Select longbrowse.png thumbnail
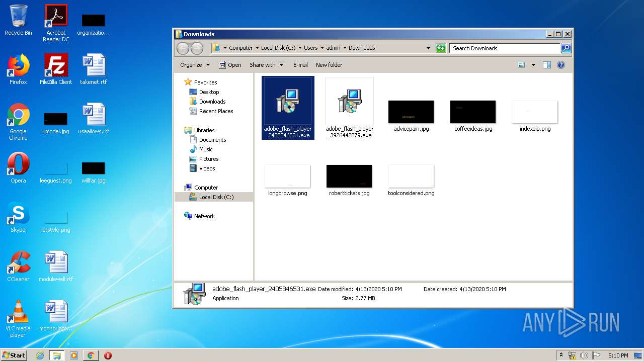Screen dimensions: 644x362 click(287, 180)
